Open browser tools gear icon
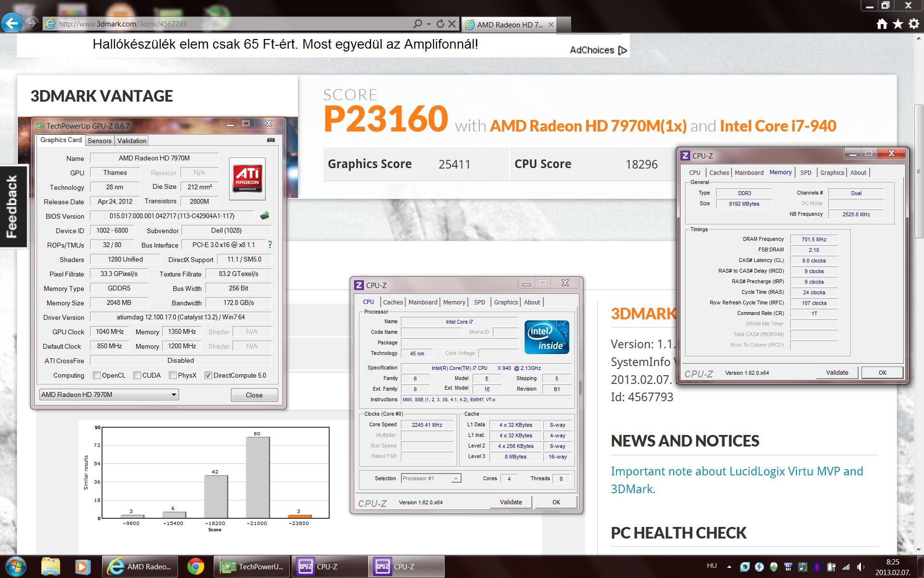 (x=913, y=24)
